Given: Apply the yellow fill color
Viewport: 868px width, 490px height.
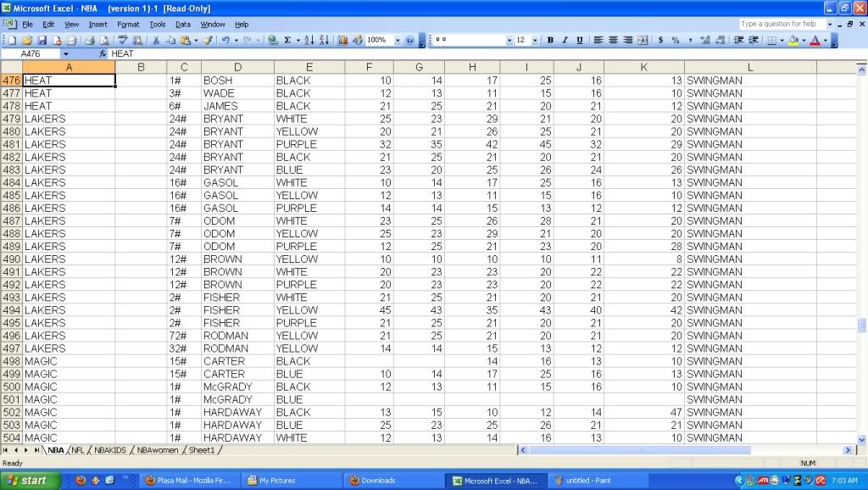Looking at the screenshot, I should [x=793, y=40].
